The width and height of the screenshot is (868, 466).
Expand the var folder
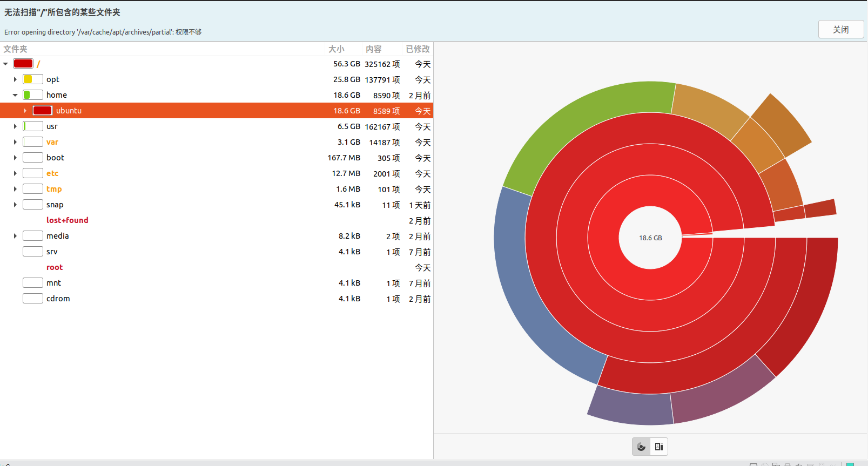point(15,142)
